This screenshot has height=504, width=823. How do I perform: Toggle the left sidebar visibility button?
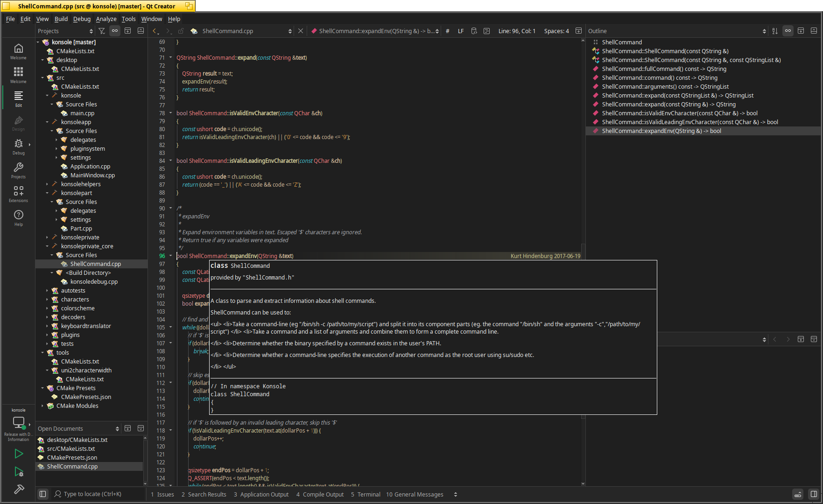[x=42, y=494]
